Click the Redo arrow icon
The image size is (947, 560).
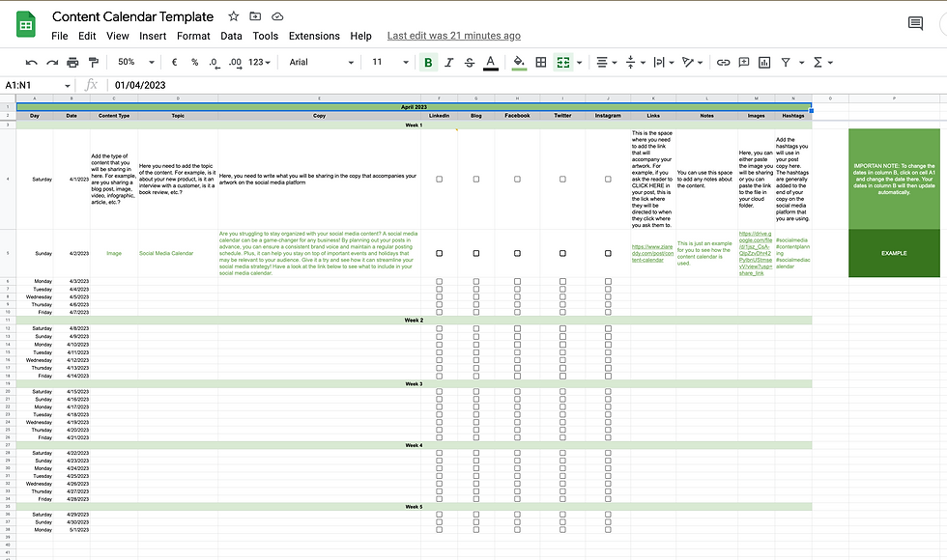coord(52,62)
